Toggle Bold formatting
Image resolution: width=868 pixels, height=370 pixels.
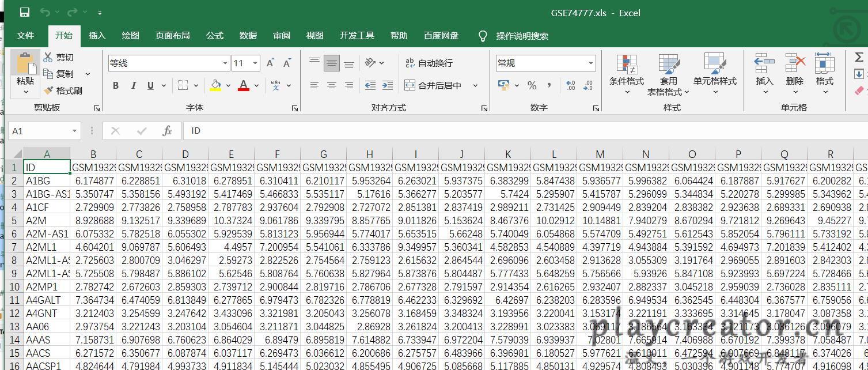(116, 85)
